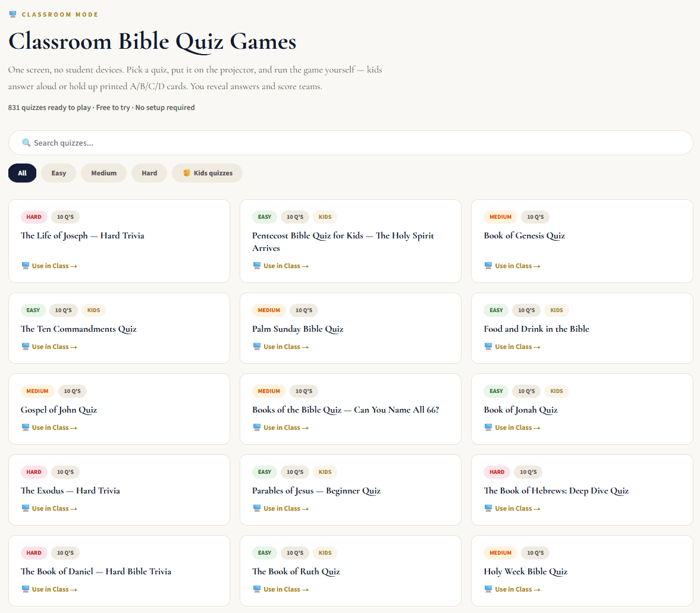Click Use in Class for Life of Joseph

[x=49, y=266]
